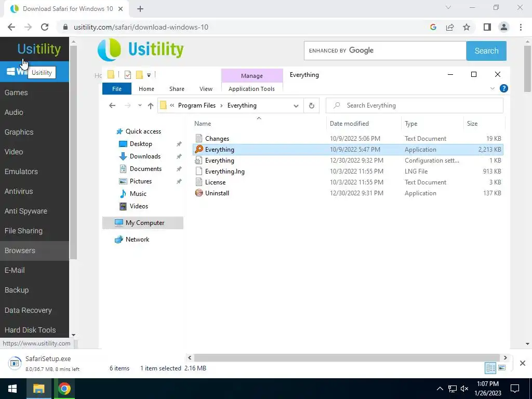Image resolution: width=532 pixels, height=399 pixels.
Task: Open the Chrome profile avatar
Action: [x=504, y=27]
